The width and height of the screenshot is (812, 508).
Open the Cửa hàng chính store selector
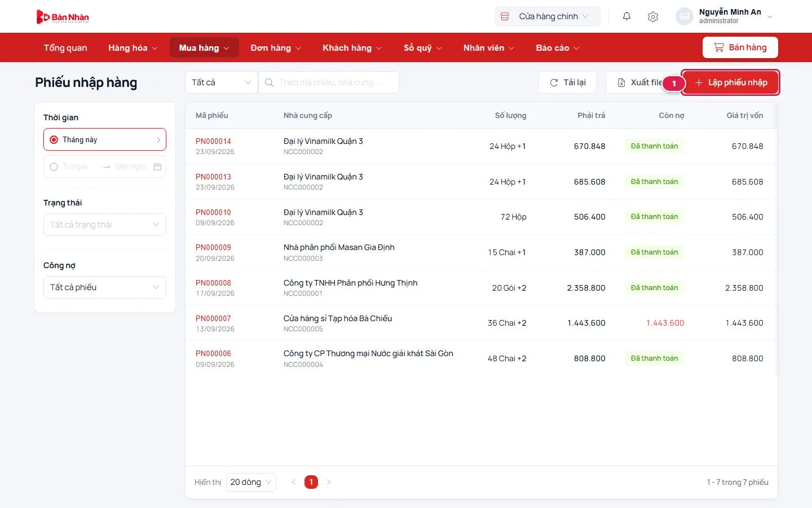tap(548, 16)
